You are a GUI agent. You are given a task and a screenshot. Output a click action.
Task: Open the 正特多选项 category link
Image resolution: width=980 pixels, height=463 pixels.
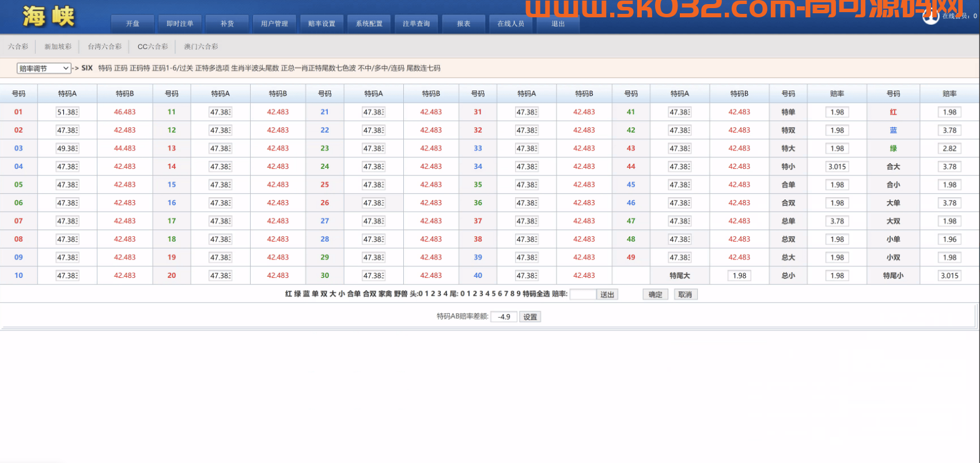tap(212, 68)
